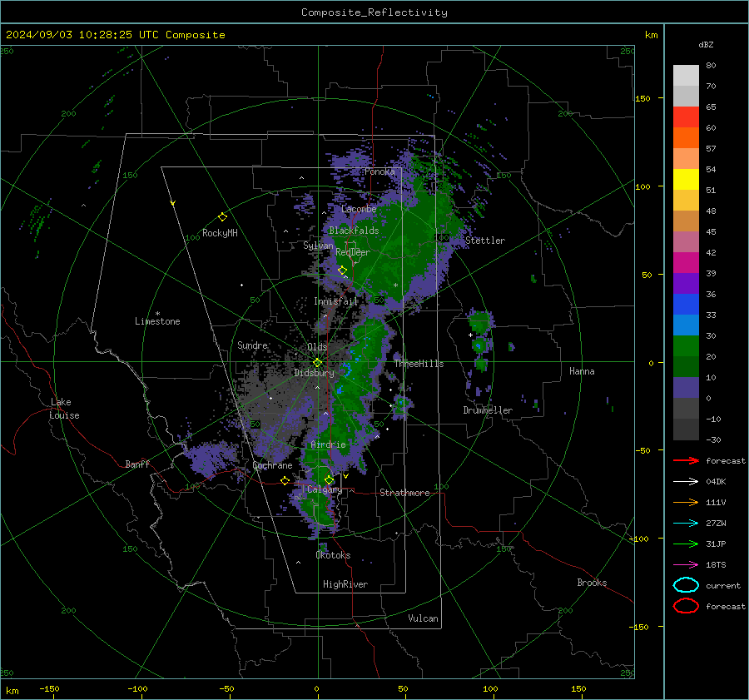Click the Vulcan map label
This screenshot has height=700, width=749.
423,618
